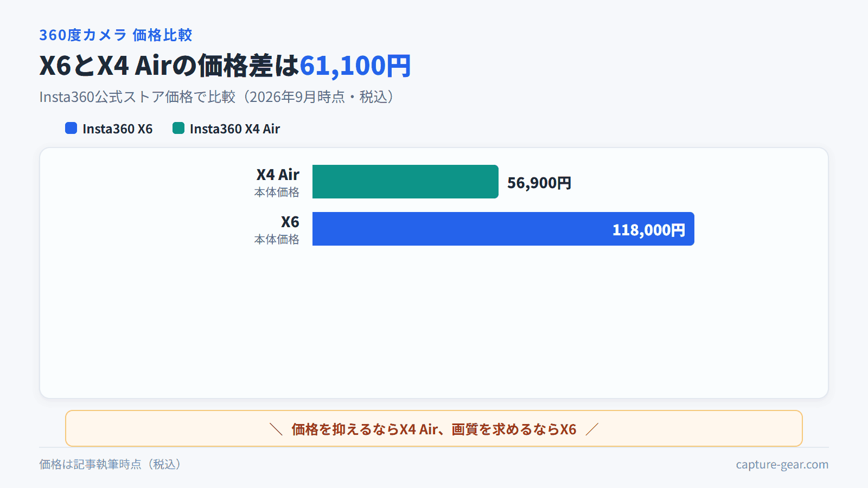Click the '118,000円' value inside the bar

pyautogui.click(x=649, y=230)
